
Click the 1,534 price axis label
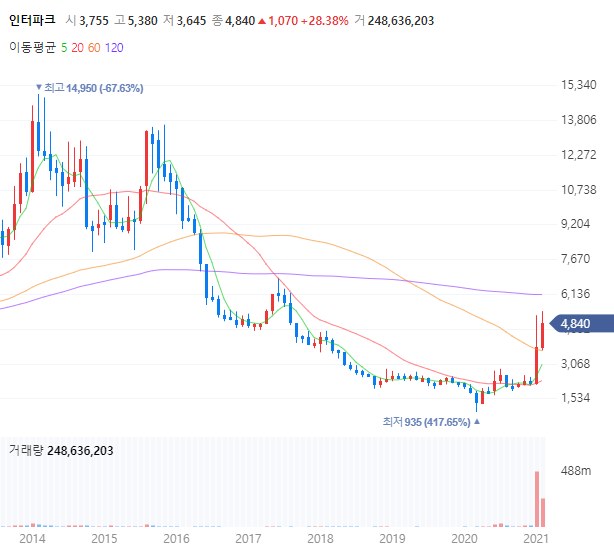[575, 398]
